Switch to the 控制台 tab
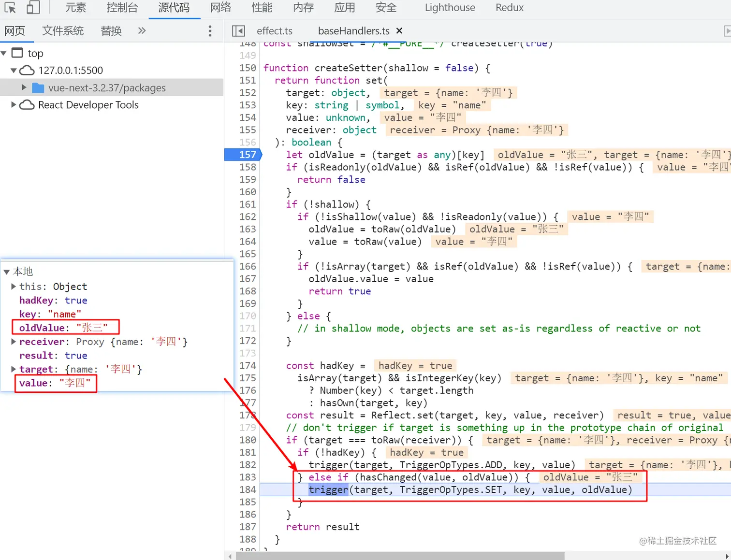The width and height of the screenshot is (731, 560). (122, 8)
